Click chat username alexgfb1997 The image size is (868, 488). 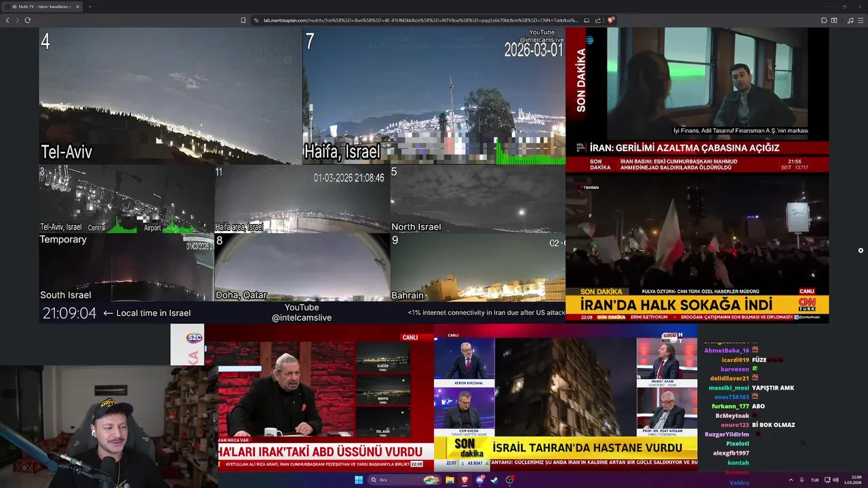[x=731, y=453]
